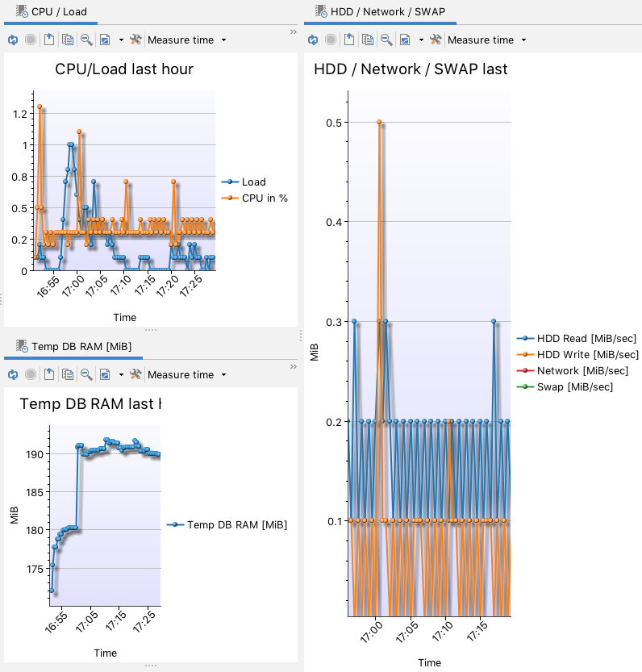Expand chart type arrow in Temp DB RAM toolbar
This screenshot has height=672, width=642.
(121, 375)
